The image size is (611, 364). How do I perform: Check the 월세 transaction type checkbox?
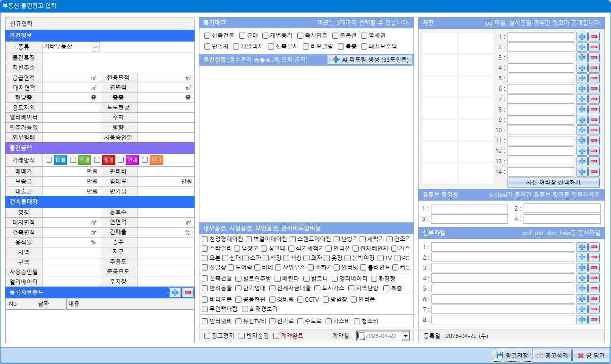(x=97, y=160)
